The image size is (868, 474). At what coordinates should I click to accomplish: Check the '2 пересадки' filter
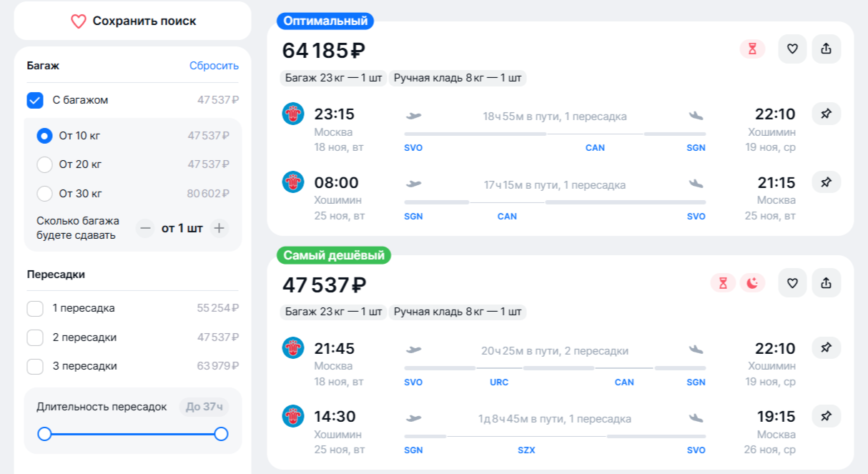(x=35, y=337)
